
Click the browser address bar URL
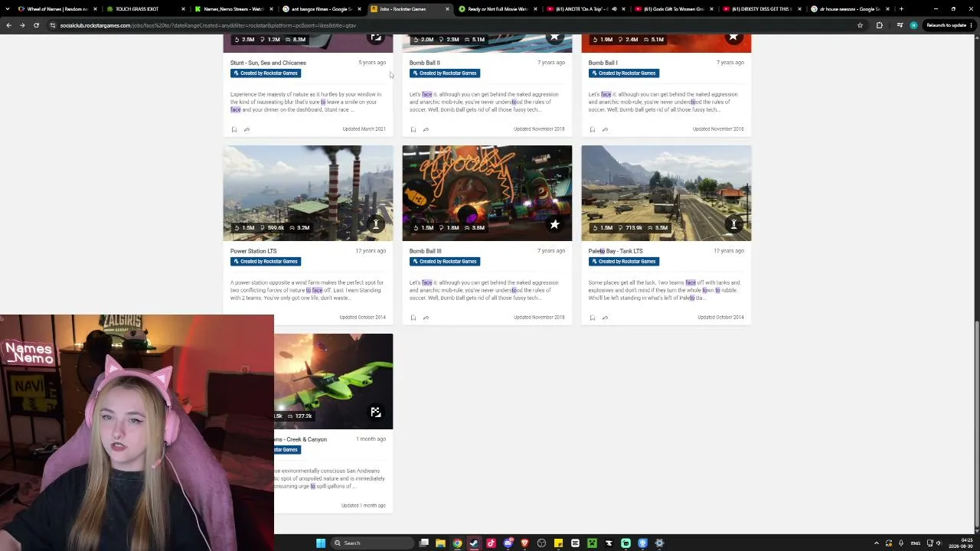(208, 25)
